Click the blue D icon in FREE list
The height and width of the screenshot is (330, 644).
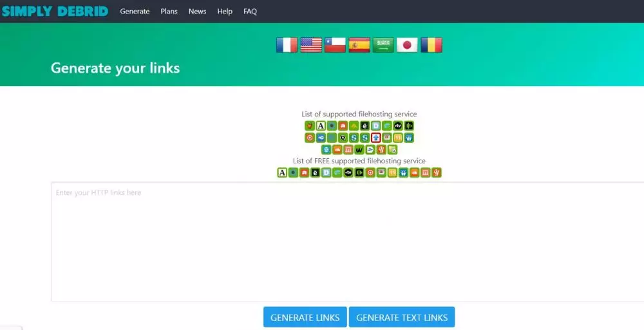(x=326, y=172)
